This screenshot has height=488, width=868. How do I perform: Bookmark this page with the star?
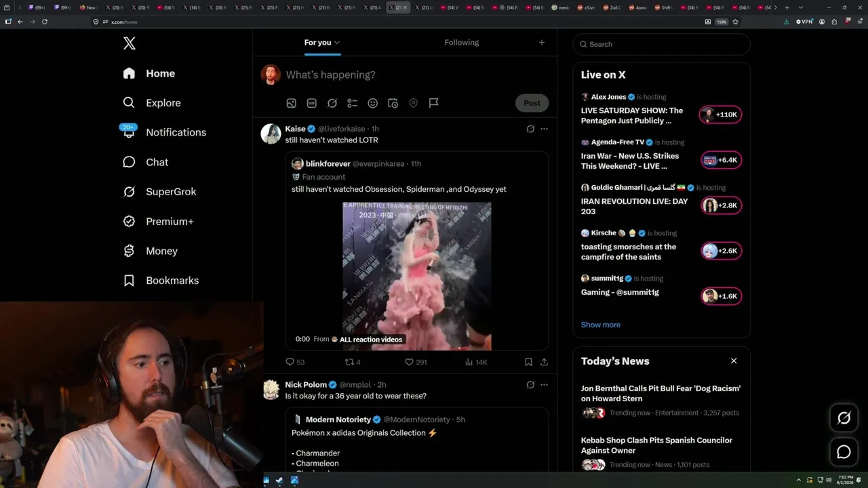coord(736,22)
